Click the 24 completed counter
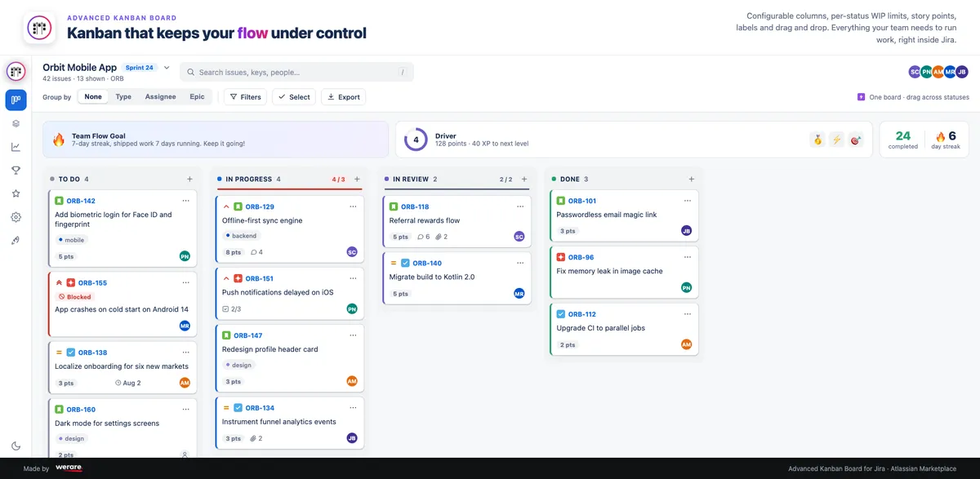Viewport: 980px width, 479px height. pyautogui.click(x=902, y=140)
